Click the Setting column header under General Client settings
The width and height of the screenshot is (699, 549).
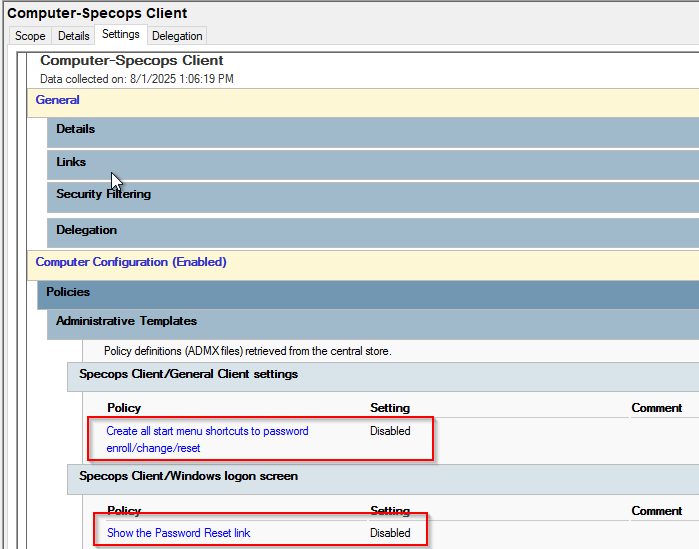(390, 408)
